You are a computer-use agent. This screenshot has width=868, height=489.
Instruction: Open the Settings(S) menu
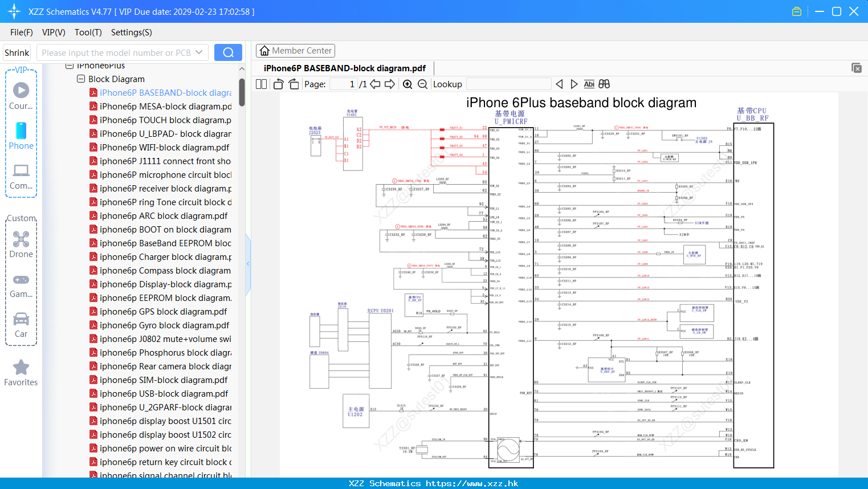132,32
